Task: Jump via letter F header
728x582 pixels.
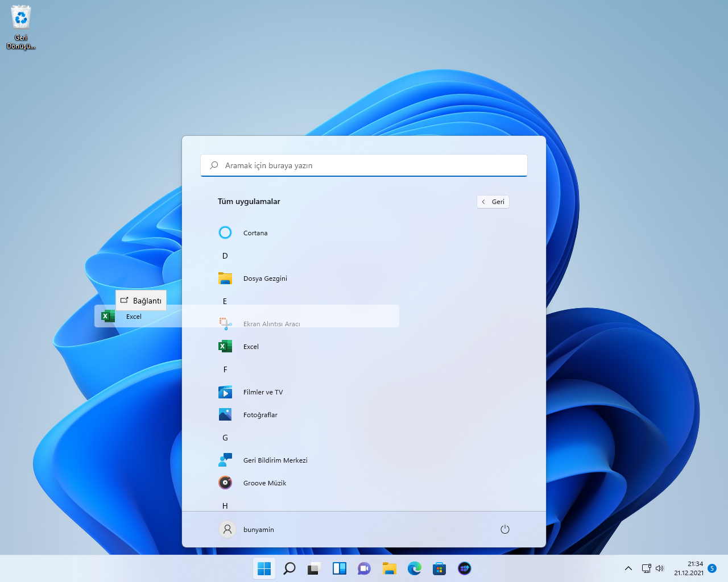Action: [225, 369]
